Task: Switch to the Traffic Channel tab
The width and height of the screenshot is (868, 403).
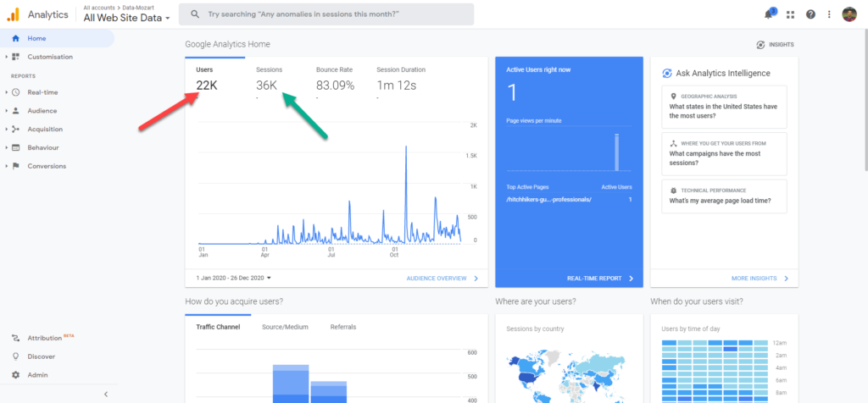Action: click(218, 327)
